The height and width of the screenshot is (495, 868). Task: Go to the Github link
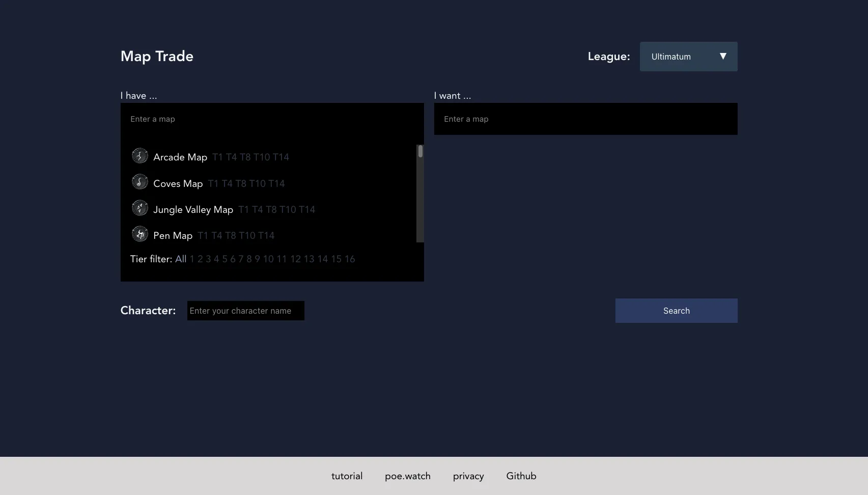coord(521,476)
